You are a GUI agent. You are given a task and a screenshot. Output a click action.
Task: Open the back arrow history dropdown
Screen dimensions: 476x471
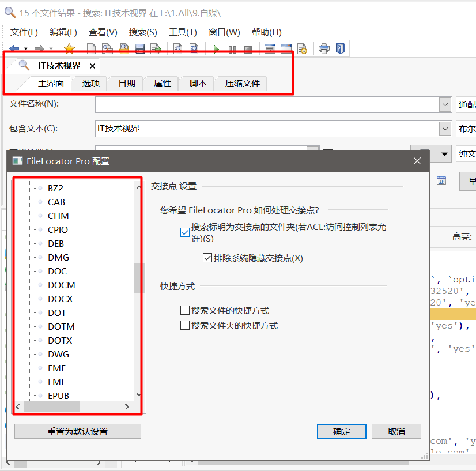point(26,48)
